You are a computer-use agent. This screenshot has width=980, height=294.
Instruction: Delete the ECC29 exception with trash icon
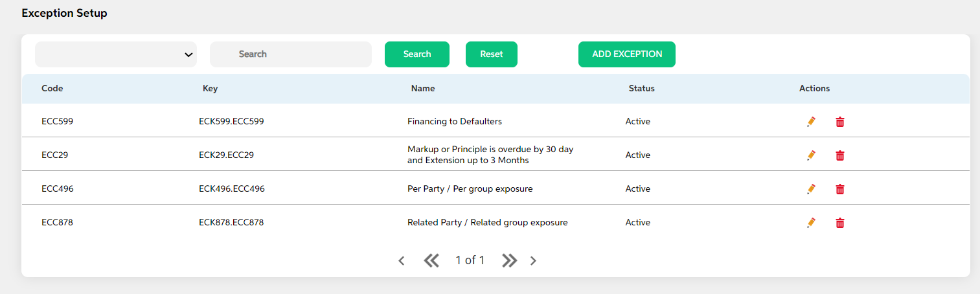pyautogui.click(x=840, y=155)
